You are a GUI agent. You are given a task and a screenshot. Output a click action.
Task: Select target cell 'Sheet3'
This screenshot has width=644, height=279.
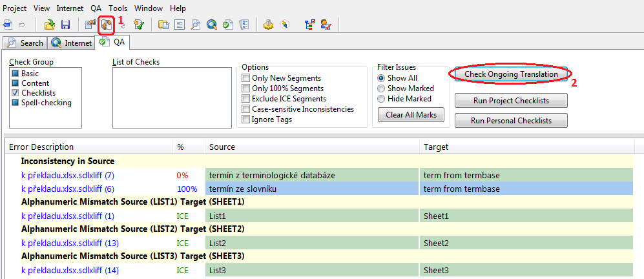coord(526,271)
